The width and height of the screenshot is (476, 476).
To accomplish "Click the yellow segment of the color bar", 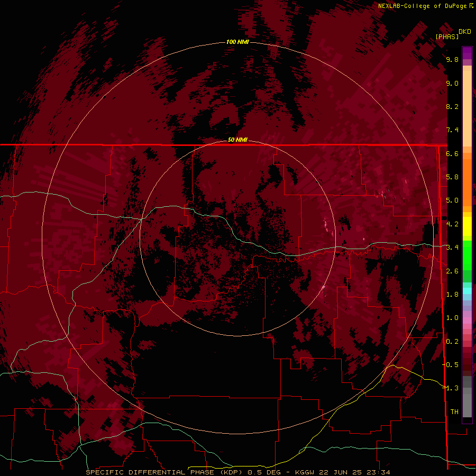I will coord(467,226).
